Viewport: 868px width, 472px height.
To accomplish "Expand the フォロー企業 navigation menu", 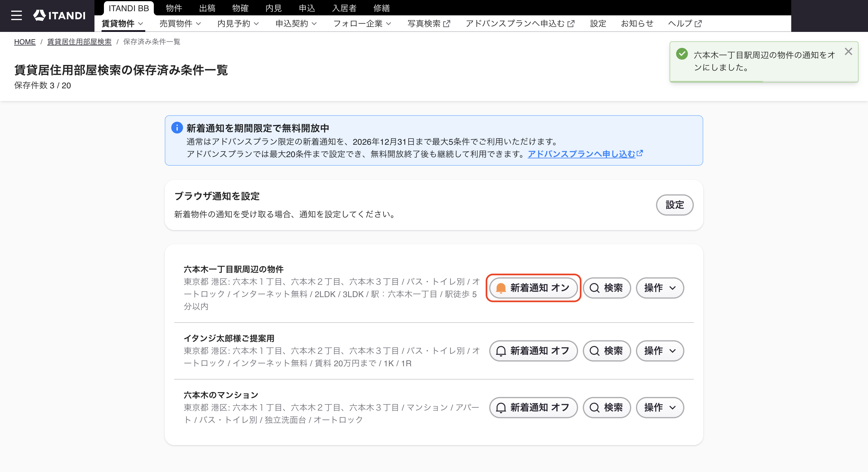I will [x=362, y=24].
